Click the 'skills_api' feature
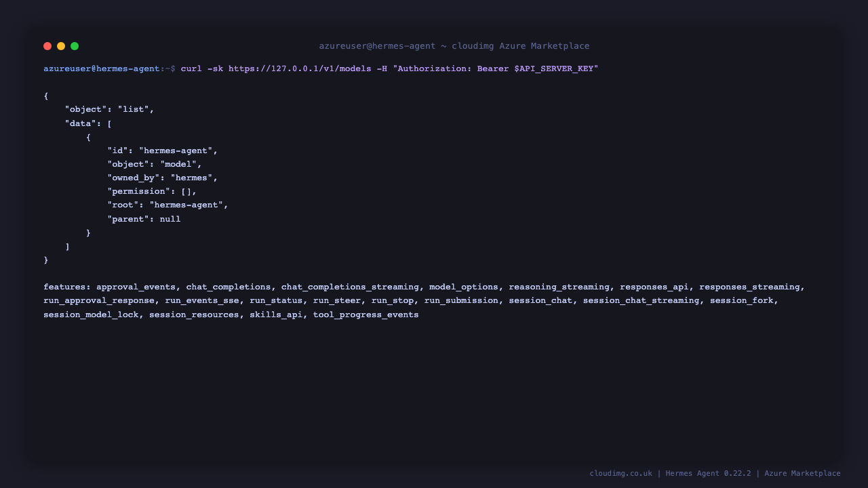This screenshot has height=488, width=868. click(276, 314)
